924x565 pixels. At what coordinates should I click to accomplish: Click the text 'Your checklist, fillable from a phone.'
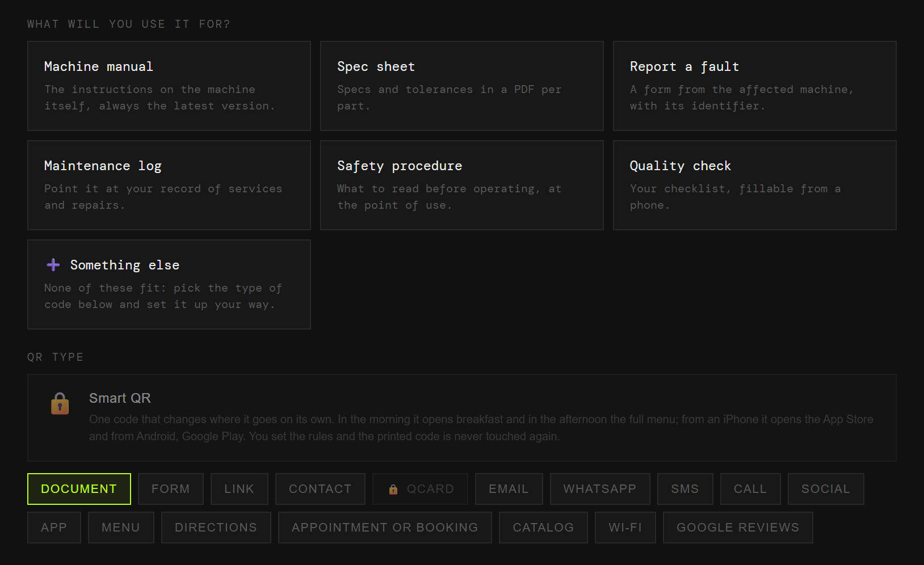pos(736,197)
